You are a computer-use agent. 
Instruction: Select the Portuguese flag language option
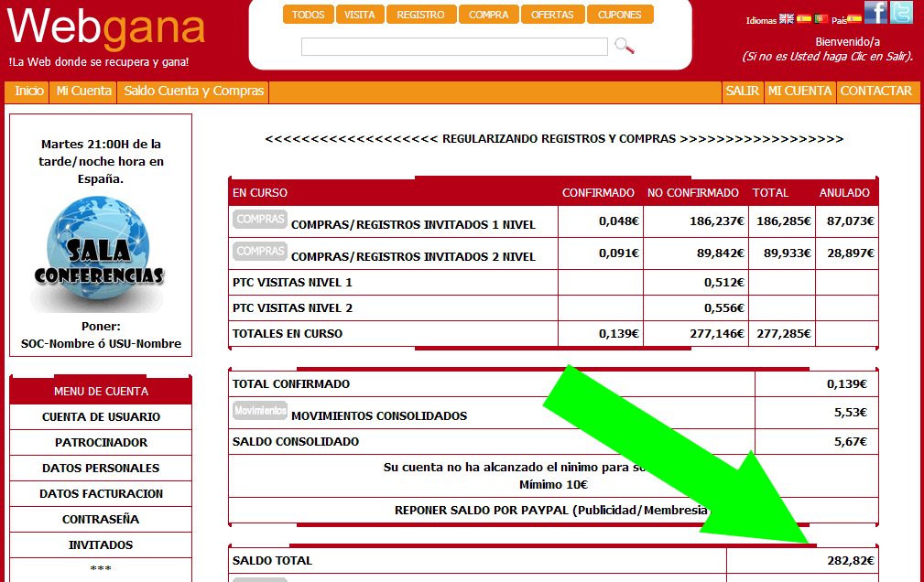pyautogui.click(x=821, y=19)
